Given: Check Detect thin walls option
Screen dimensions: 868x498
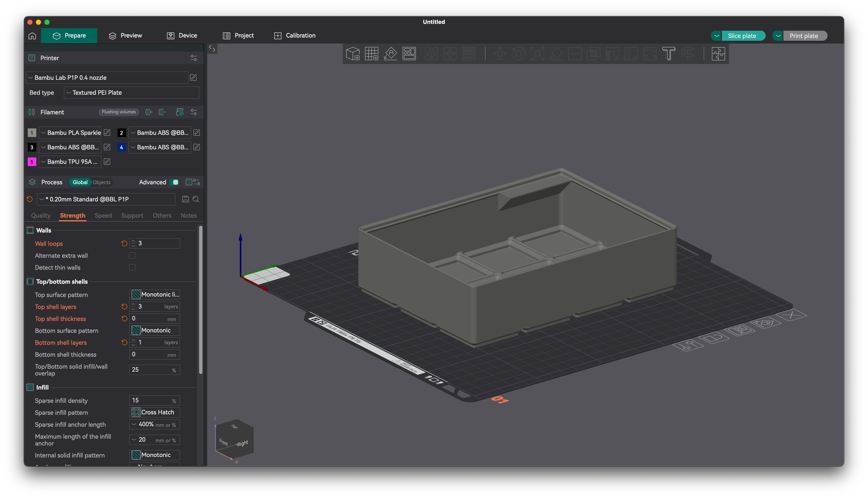Looking at the screenshot, I should [132, 268].
